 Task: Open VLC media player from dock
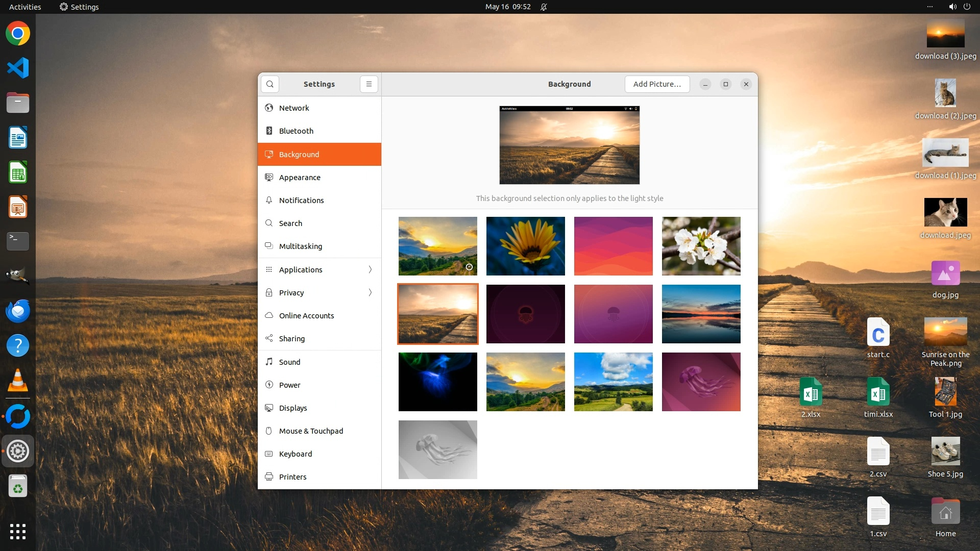(18, 381)
